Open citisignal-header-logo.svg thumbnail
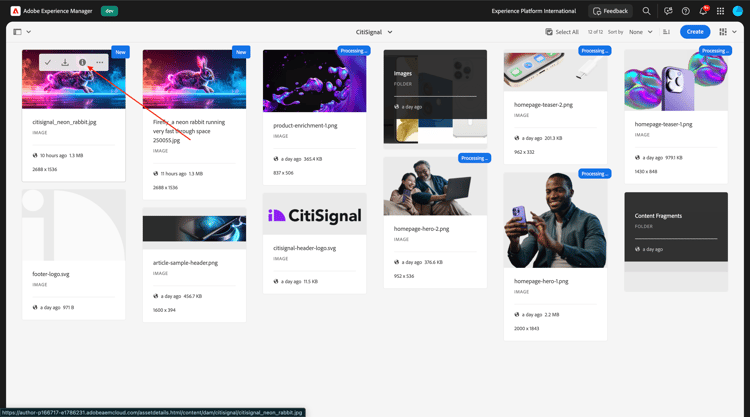The image size is (750, 417). click(314, 214)
